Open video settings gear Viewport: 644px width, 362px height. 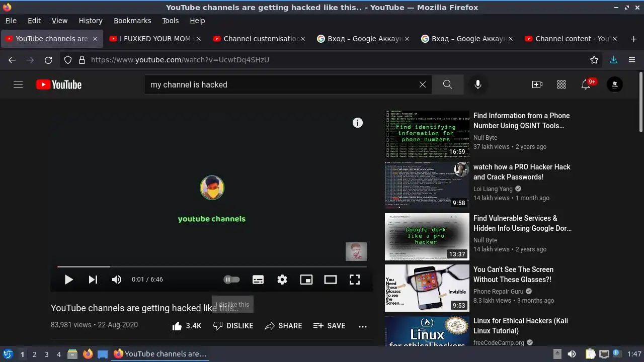(x=282, y=280)
